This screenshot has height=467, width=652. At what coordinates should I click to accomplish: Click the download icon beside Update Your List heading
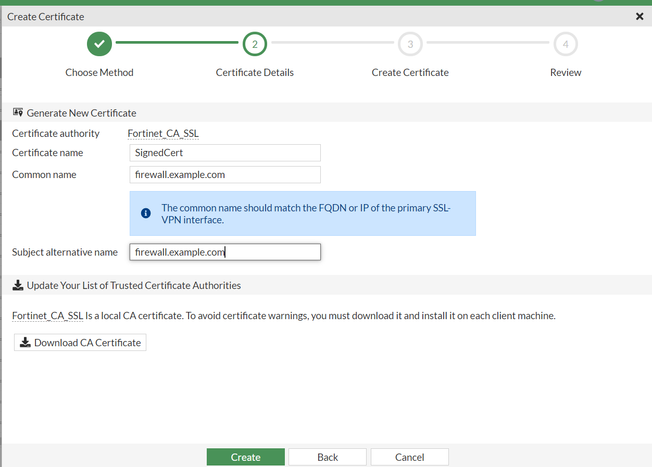click(x=17, y=285)
